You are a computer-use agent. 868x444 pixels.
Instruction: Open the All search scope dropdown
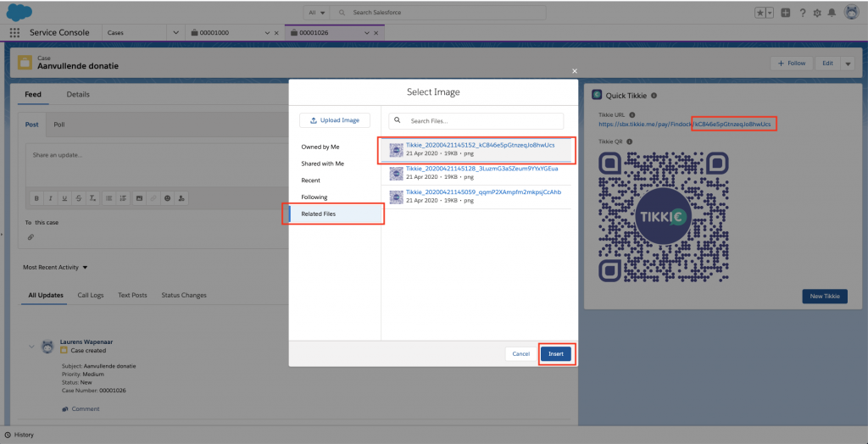[x=316, y=13]
